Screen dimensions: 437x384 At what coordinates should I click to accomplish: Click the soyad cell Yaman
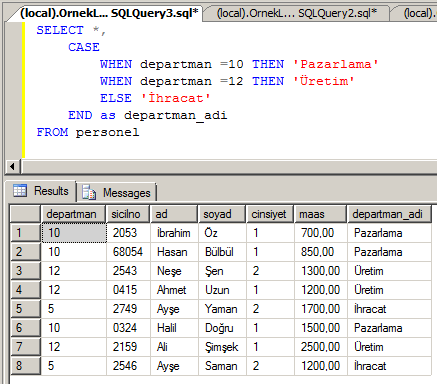pos(222,309)
